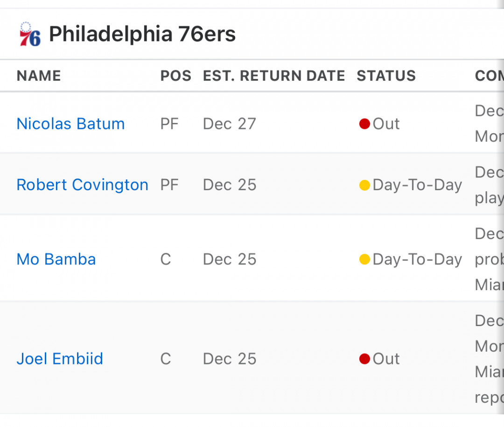Click the red Out status dot for Joel Embiid
This screenshot has height=427, width=504.
point(364,358)
